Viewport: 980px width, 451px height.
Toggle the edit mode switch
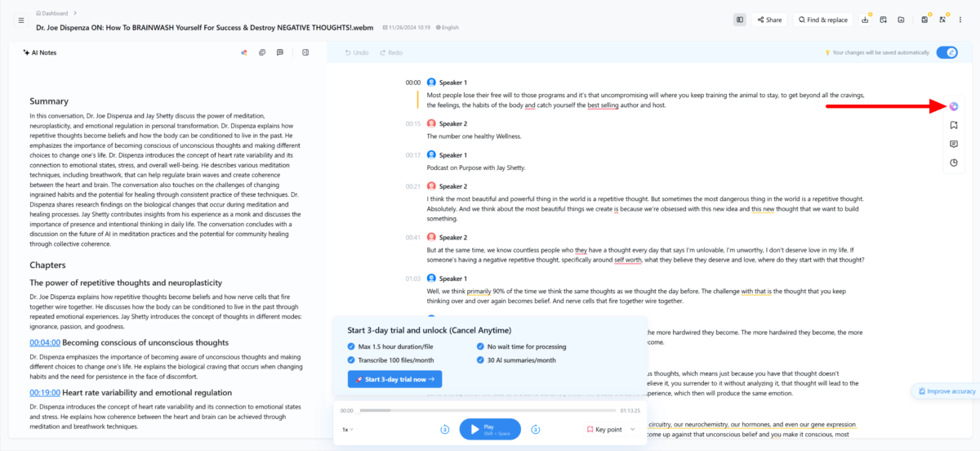coord(947,52)
